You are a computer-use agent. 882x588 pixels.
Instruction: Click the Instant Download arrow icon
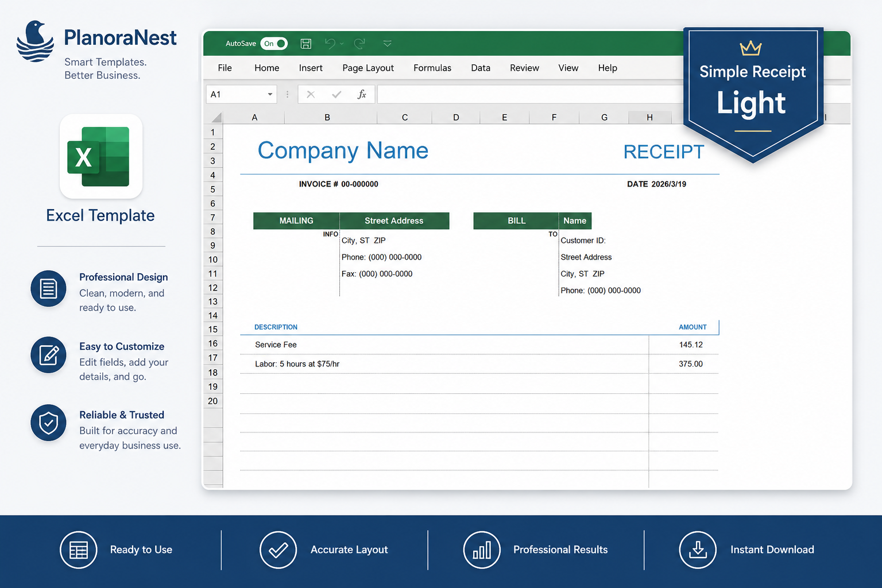(698, 550)
